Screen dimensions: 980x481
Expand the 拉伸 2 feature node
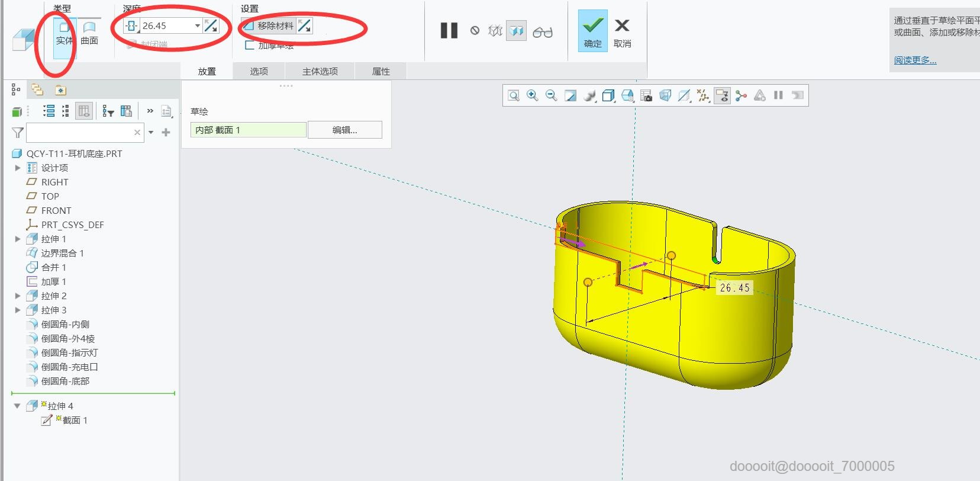[x=18, y=296]
